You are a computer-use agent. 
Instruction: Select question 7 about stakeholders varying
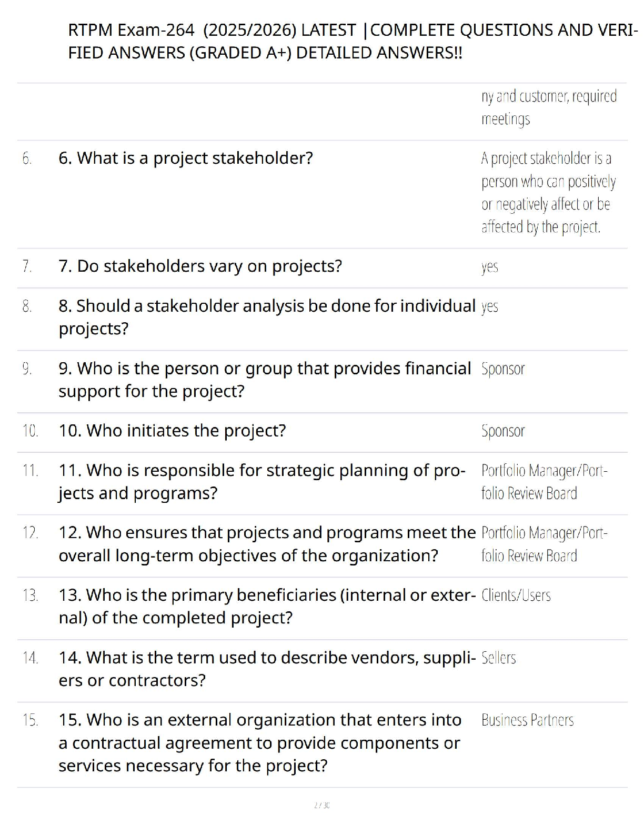click(x=200, y=266)
